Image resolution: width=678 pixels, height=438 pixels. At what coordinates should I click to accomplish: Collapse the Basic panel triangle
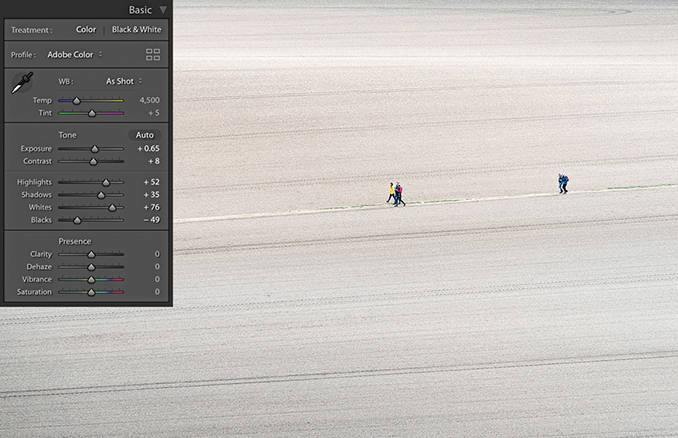(163, 10)
